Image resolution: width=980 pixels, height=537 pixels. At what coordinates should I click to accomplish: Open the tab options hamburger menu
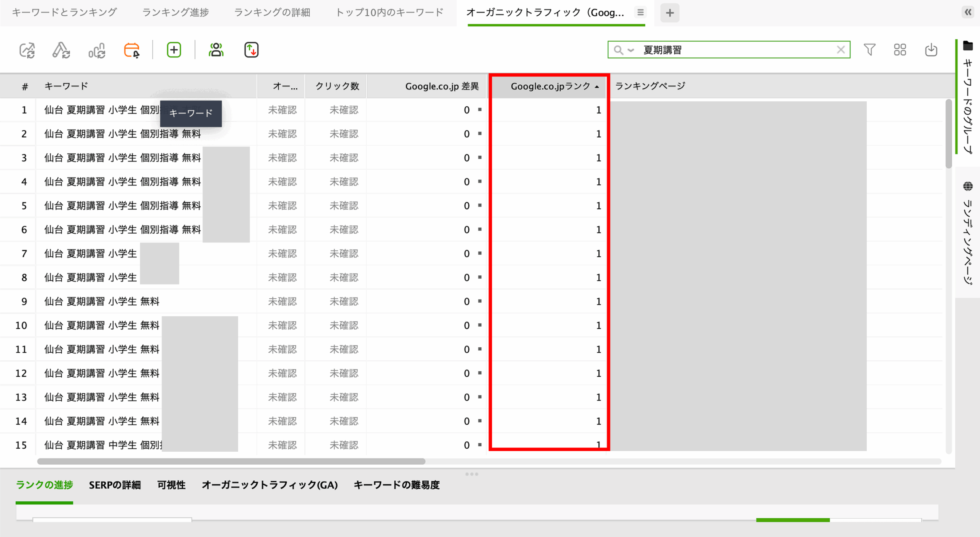coord(640,12)
